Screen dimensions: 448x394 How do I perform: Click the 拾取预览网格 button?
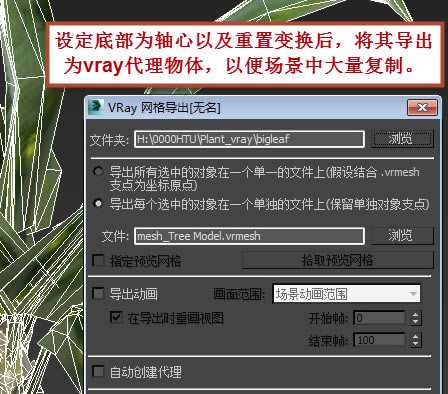point(337,260)
